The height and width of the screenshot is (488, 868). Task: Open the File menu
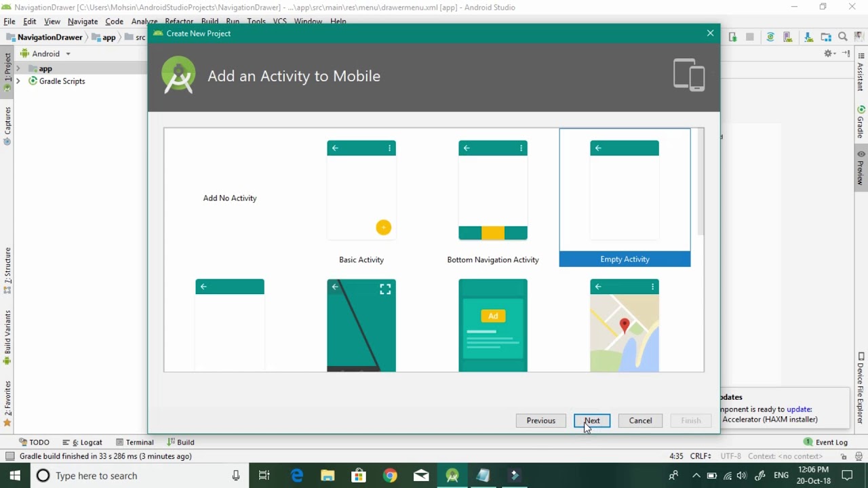9,21
